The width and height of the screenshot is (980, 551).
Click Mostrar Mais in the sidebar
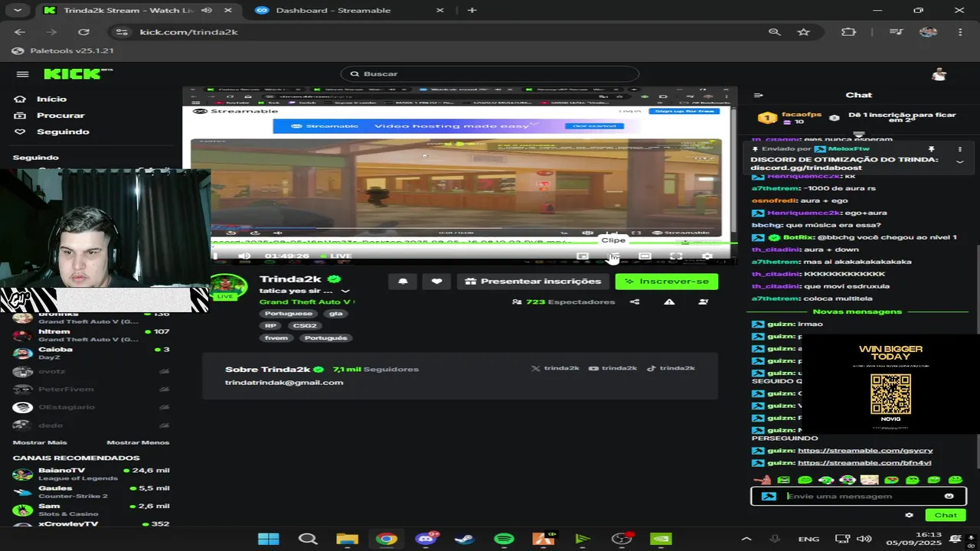[40, 442]
